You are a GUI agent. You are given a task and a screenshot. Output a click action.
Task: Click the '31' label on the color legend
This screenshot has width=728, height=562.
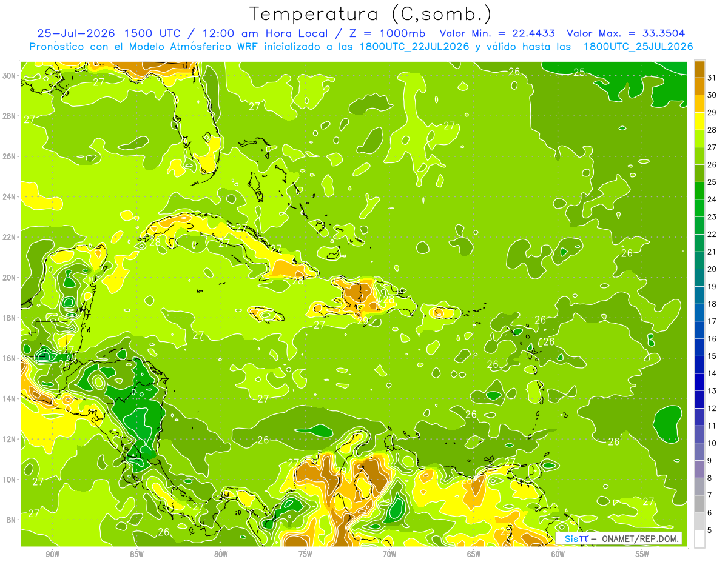coord(712,77)
